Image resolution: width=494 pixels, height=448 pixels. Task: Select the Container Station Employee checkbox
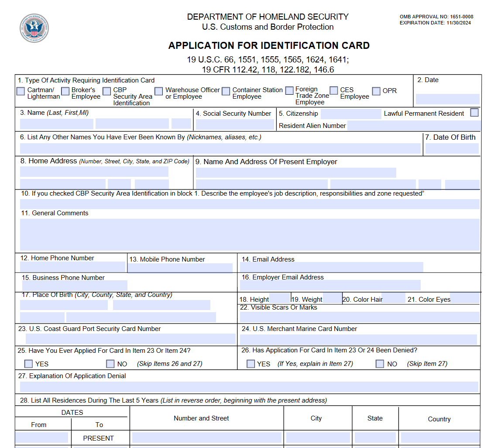[x=226, y=91]
